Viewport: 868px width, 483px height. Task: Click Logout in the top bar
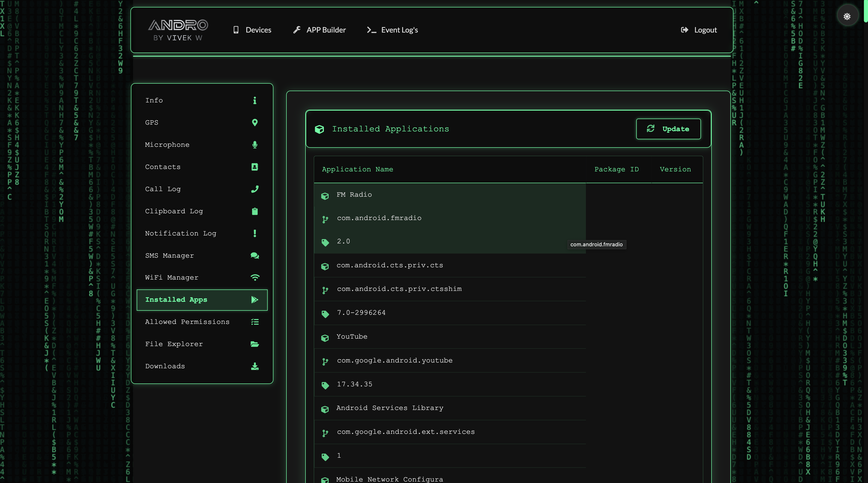pyautogui.click(x=698, y=30)
